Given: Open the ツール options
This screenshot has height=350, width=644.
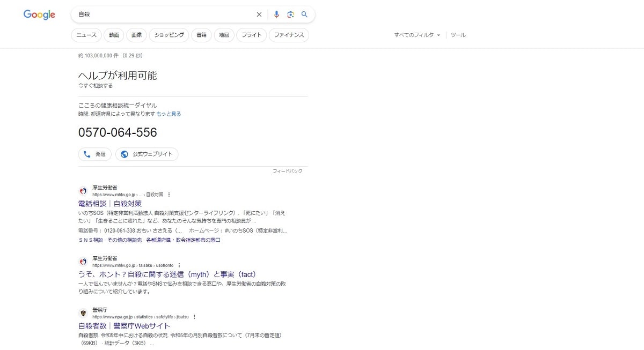Looking at the screenshot, I should click(458, 35).
